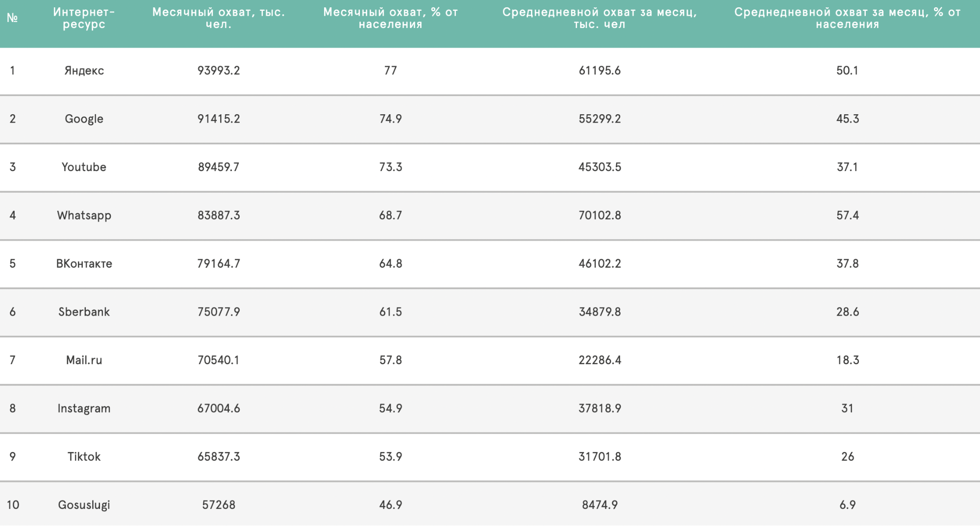This screenshot has width=980, height=526.
Task: Click the 57.4 daily percentage cell
Action: pyautogui.click(x=847, y=215)
